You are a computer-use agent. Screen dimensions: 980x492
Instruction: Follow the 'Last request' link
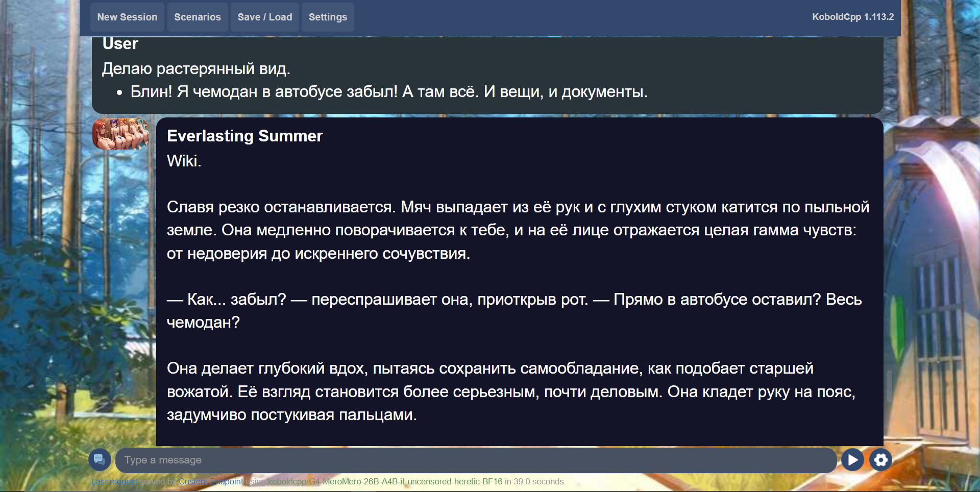coord(114,481)
